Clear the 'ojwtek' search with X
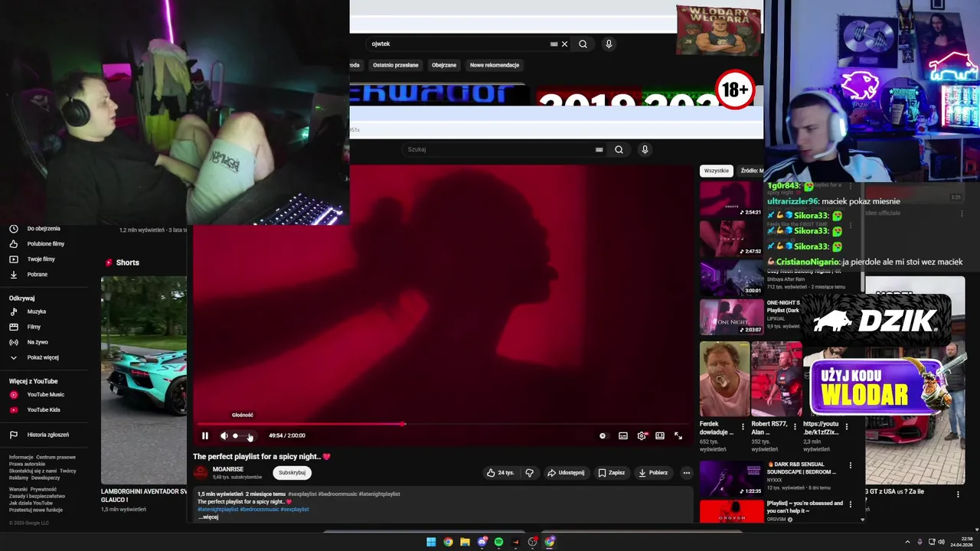The height and width of the screenshot is (551, 980). (565, 44)
